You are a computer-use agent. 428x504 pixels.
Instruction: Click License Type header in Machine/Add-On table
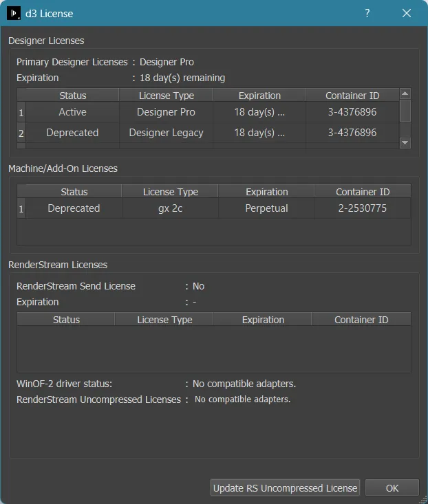(170, 192)
